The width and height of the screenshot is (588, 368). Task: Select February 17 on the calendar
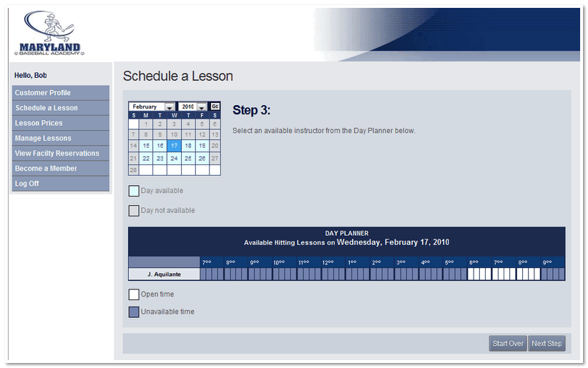tap(174, 146)
